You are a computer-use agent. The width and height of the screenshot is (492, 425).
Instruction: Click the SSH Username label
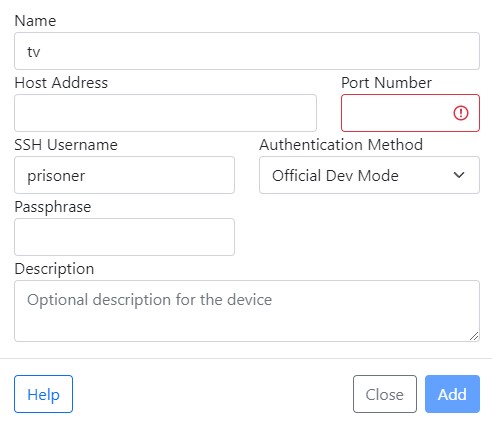tap(66, 145)
